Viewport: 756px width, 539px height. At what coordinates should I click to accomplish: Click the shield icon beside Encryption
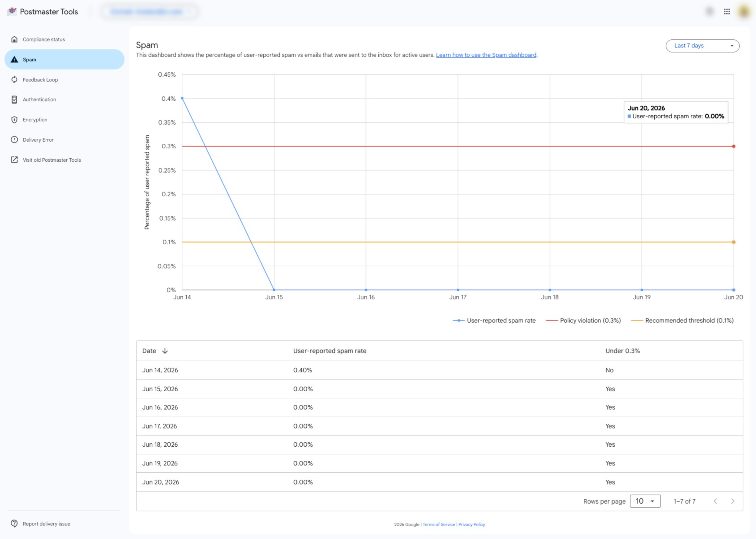(x=14, y=120)
